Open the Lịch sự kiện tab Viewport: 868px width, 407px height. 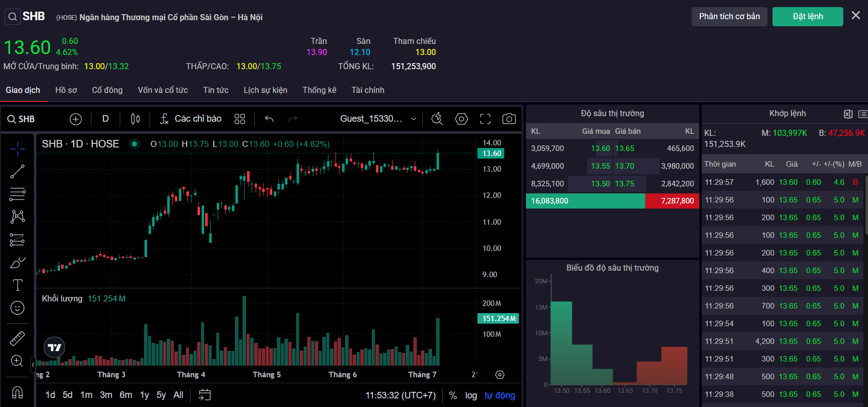click(x=265, y=90)
